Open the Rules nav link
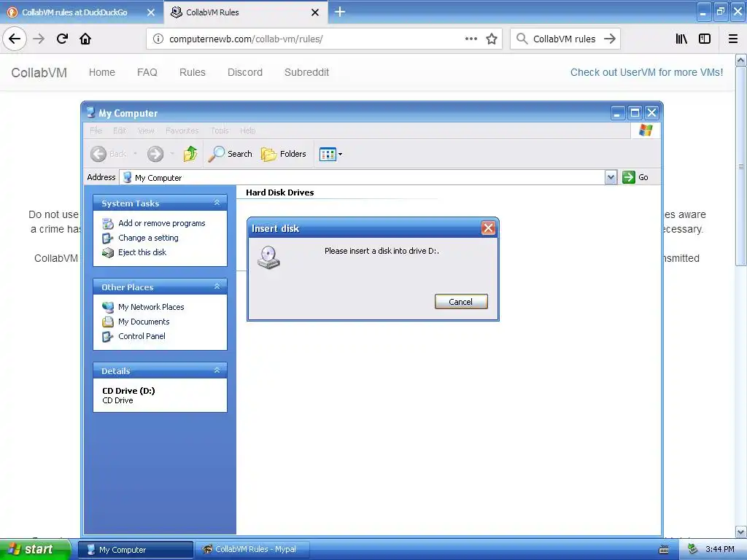The image size is (747, 560). point(193,72)
